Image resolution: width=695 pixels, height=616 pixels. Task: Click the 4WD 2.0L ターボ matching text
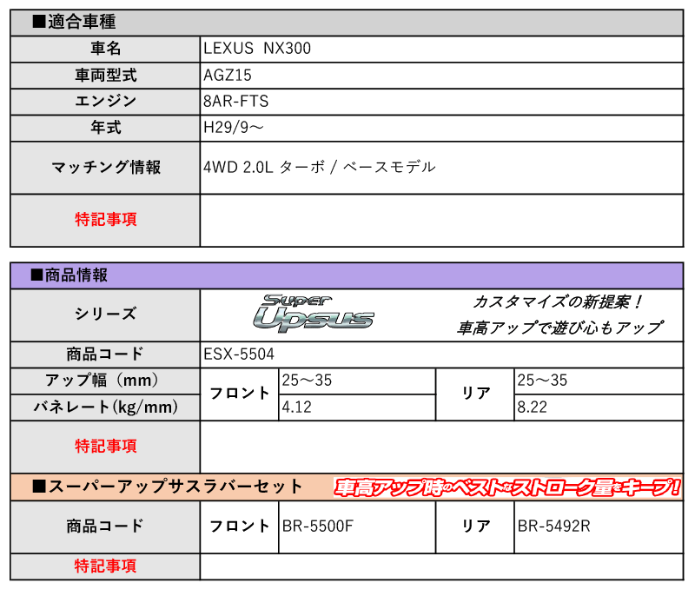click(x=319, y=167)
